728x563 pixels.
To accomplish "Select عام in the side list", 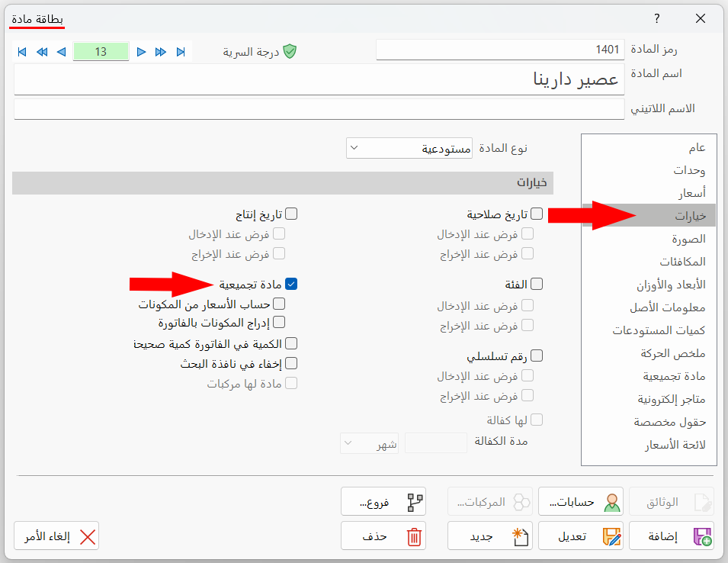I will pyautogui.click(x=649, y=148).
